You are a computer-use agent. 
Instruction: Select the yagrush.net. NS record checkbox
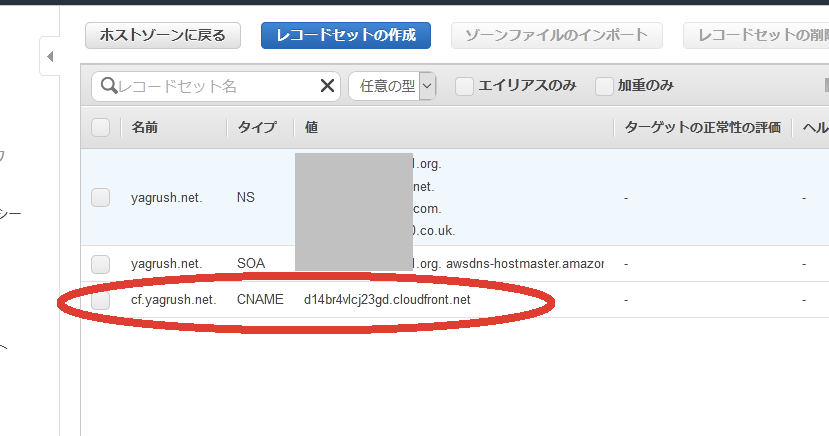point(100,198)
